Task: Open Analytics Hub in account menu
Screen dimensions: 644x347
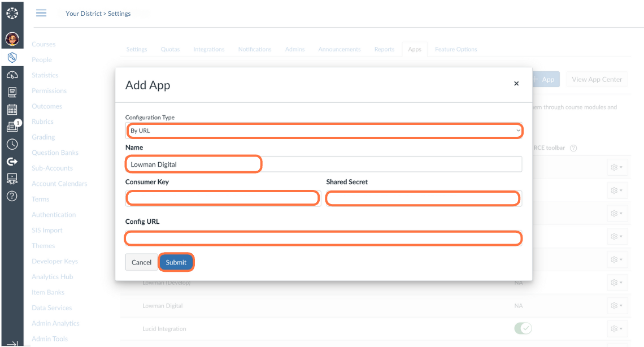Action: pyautogui.click(x=53, y=277)
